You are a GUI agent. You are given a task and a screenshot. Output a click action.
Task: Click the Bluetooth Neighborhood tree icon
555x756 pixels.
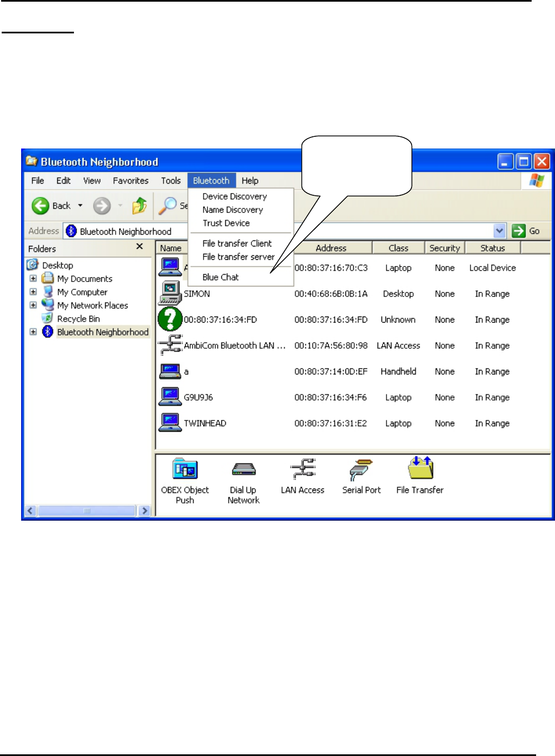[x=48, y=332]
